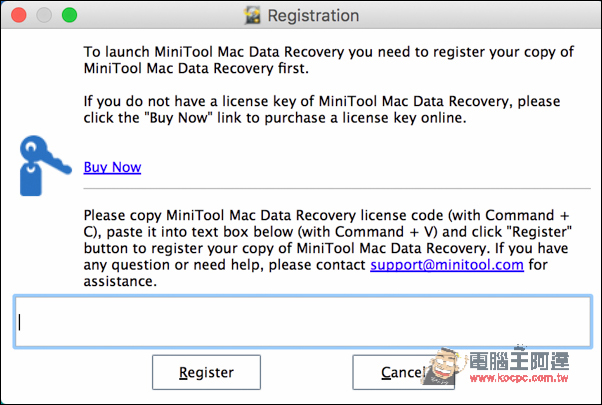Click the cartoon face mascot watermark

tap(442, 367)
